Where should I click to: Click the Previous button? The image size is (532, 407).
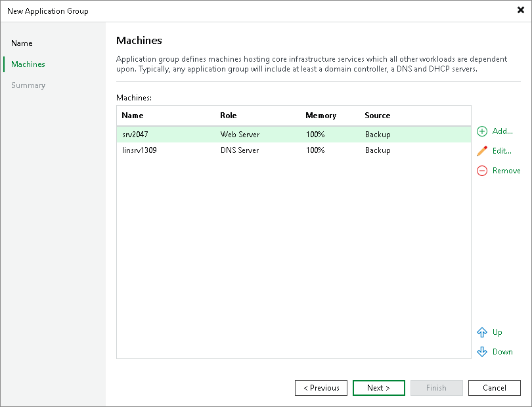(321, 388)
